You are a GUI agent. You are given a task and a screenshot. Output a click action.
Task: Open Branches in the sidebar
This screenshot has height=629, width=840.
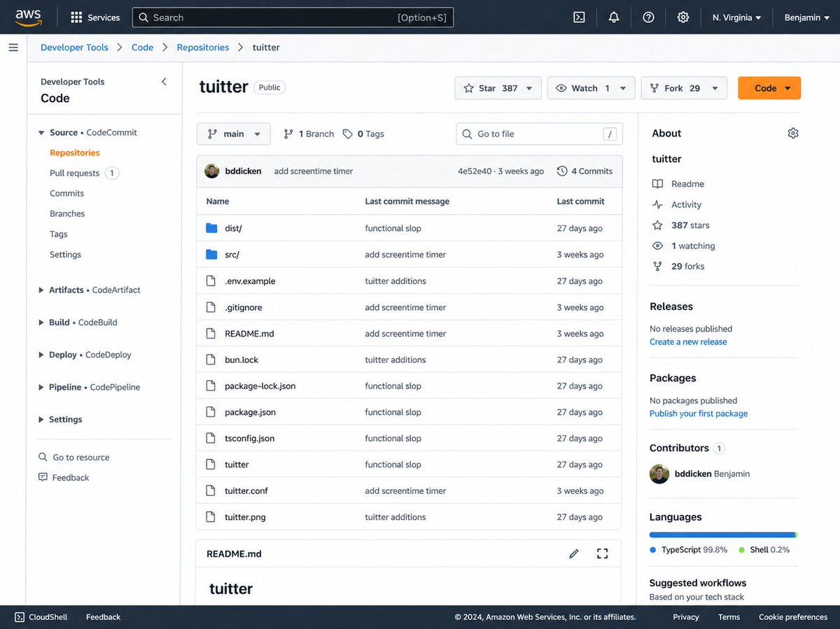tap(67, 213)
